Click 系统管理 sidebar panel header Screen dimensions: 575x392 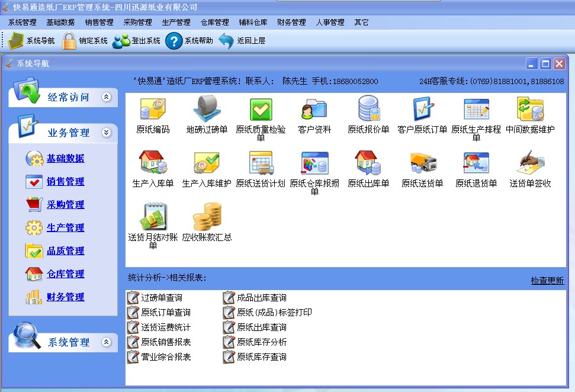point(63,342)
